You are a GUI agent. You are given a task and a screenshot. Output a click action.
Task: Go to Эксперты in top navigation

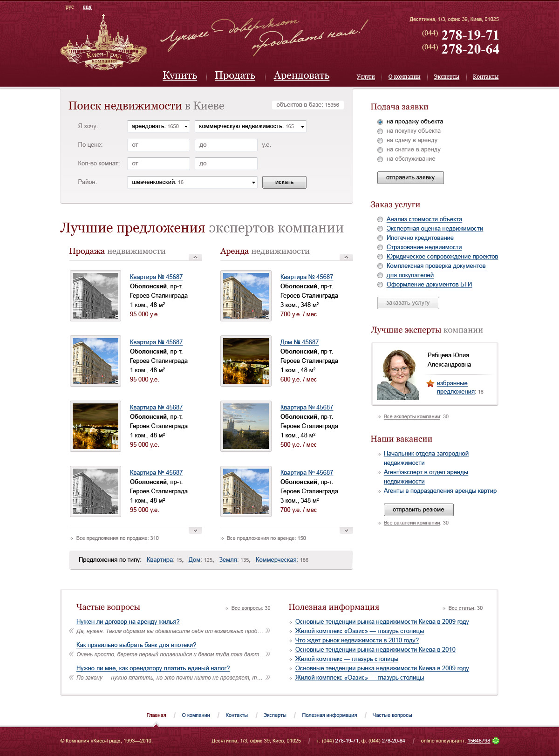pyautogui.click(x=446, y=77)
